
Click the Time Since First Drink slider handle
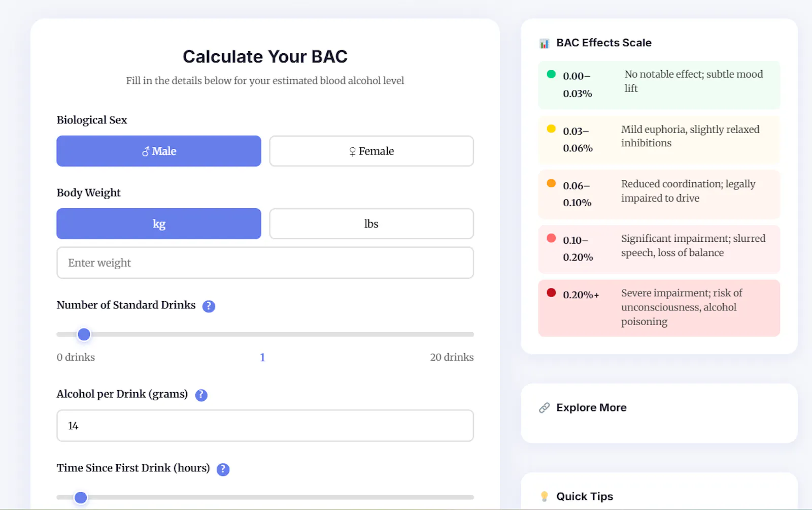click(x=81, y=497)
